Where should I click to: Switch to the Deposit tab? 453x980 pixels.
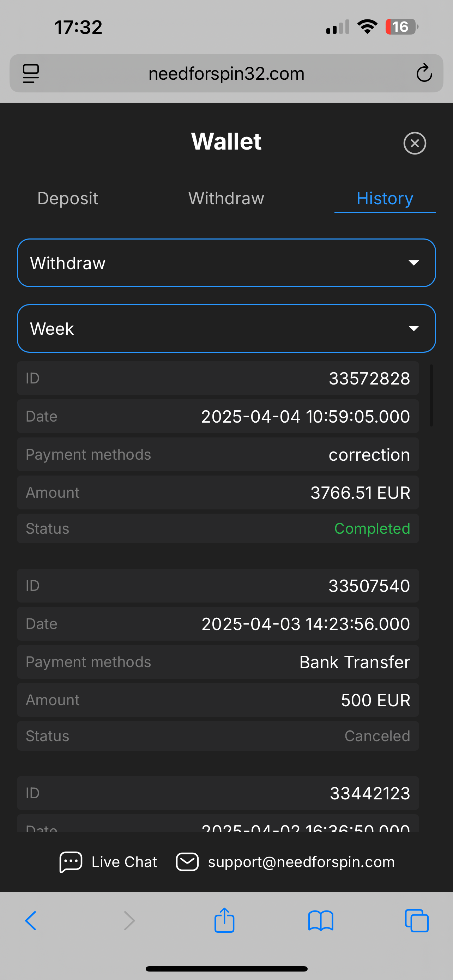[x=68, y=198]
